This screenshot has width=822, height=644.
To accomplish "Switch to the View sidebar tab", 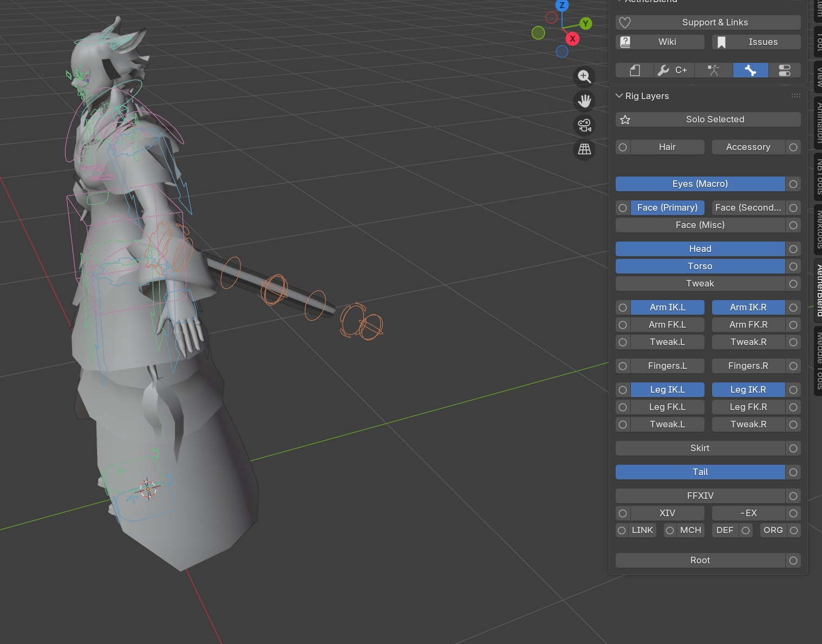I will click(x=818, y=76).
